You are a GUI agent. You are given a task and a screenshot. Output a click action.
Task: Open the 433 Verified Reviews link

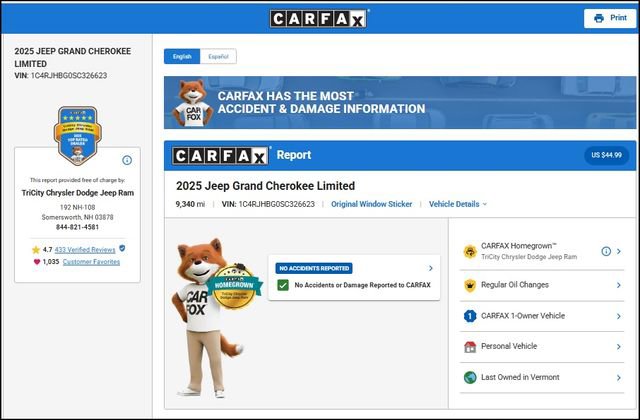(x=85, y=250)
